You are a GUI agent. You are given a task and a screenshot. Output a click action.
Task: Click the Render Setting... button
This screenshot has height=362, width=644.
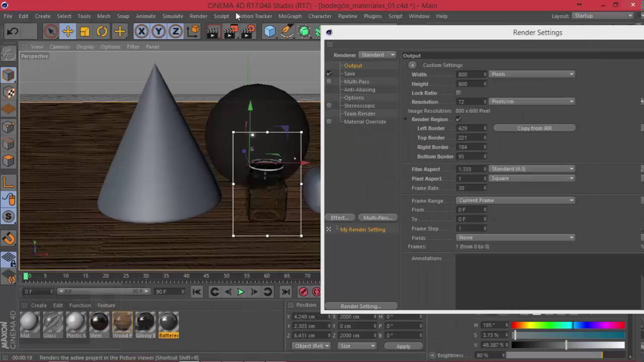point(361,306)
